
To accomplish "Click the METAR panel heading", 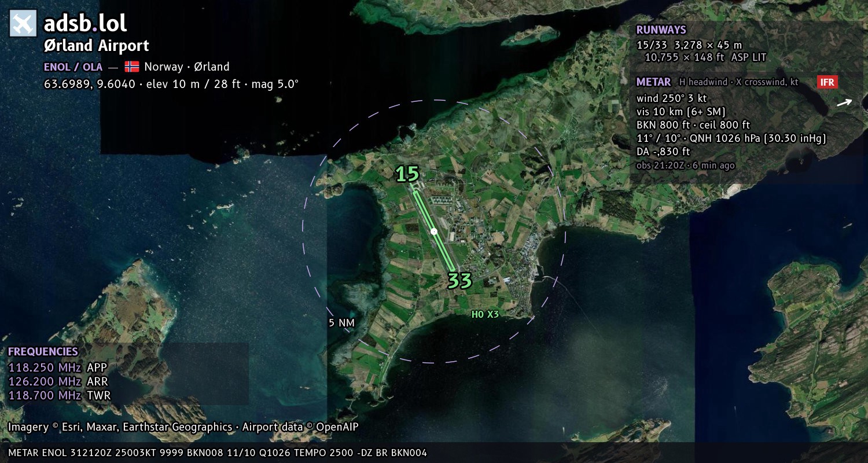I will [653, 82].
